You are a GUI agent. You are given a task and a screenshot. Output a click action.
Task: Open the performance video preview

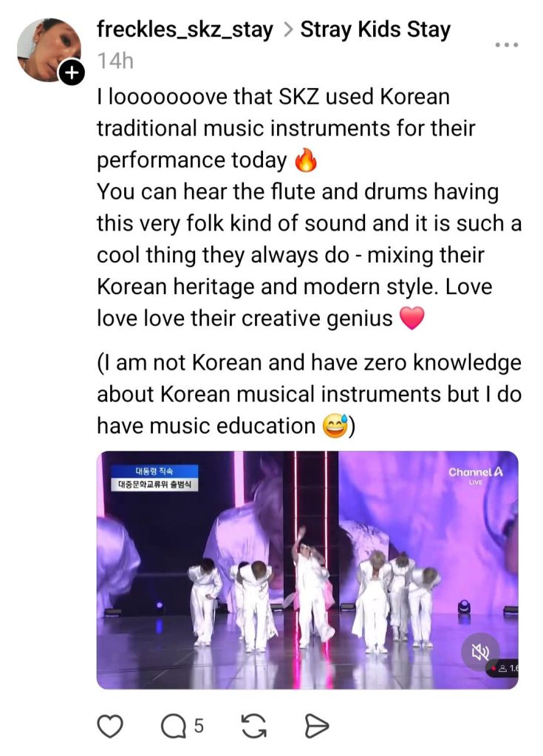click(307, 570)
